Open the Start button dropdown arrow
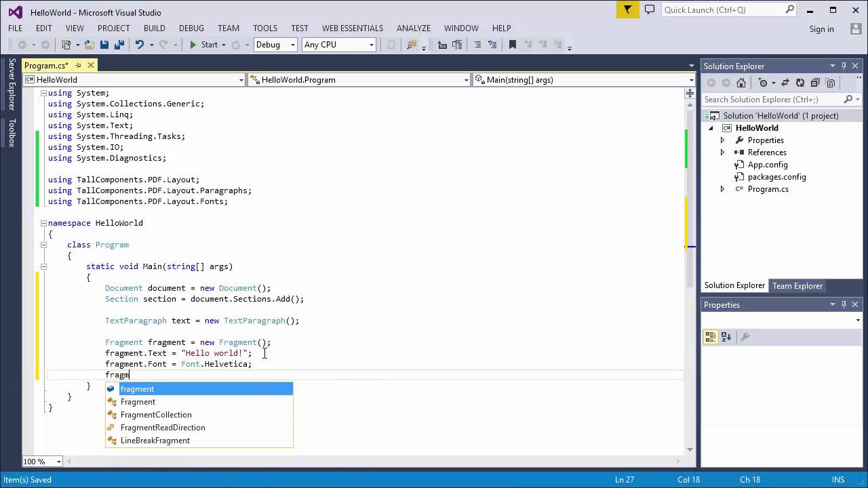The height and width of the screenshot is (488, 868). click(223, 45)
